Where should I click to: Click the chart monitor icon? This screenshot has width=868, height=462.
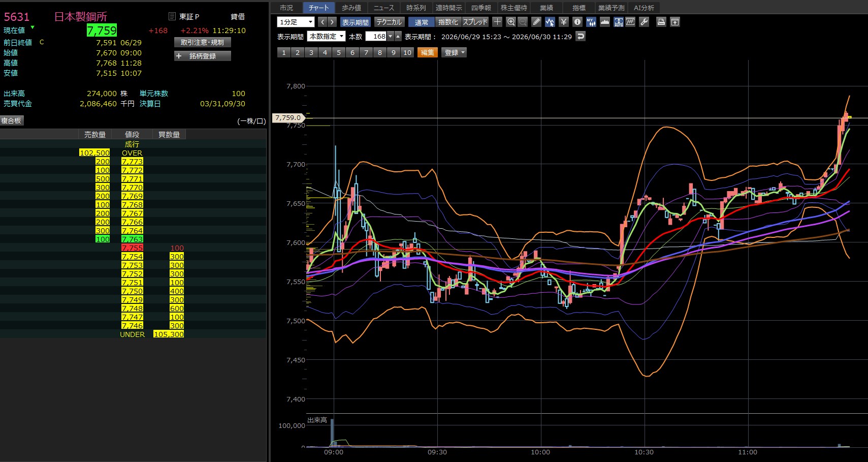[630, 22]
